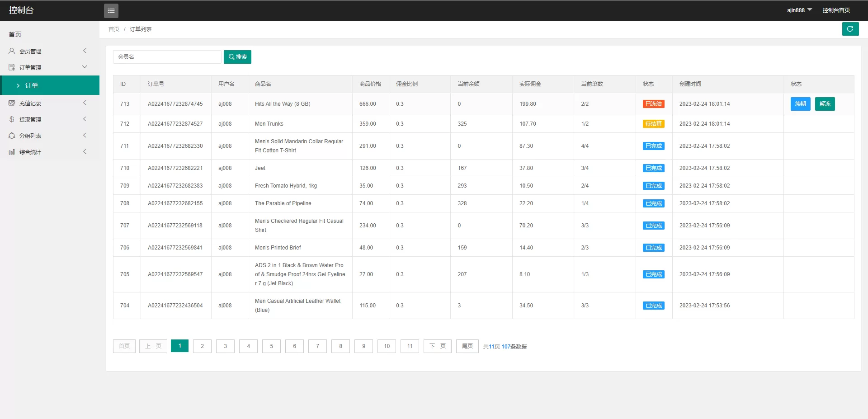The width and height of the screenshot is (868, 419).
Task: Click the order management sidebar icon
Action: pyautogui.click(x=12, y=67)
